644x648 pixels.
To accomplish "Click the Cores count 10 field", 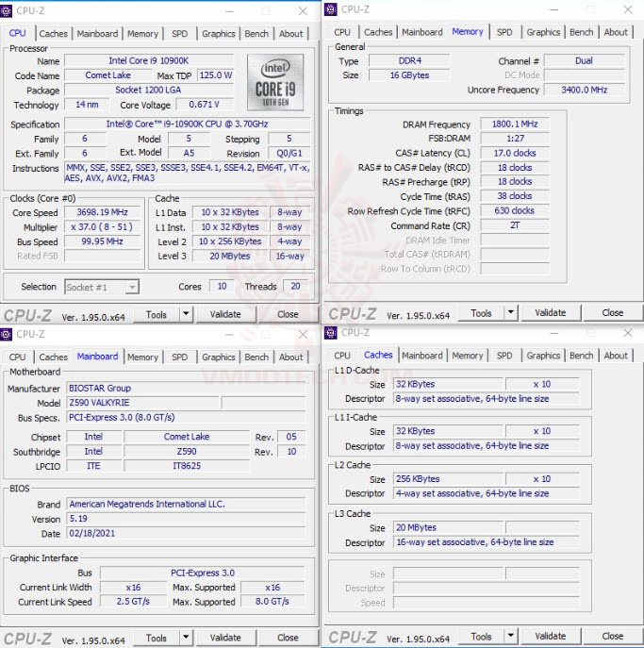I will (x=222, y=286).
